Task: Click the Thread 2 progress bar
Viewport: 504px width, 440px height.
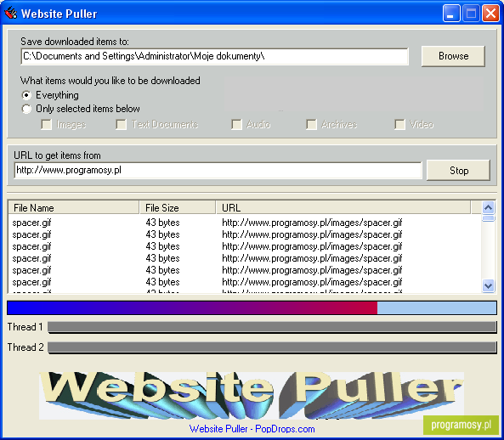Action: click(272, 347)
